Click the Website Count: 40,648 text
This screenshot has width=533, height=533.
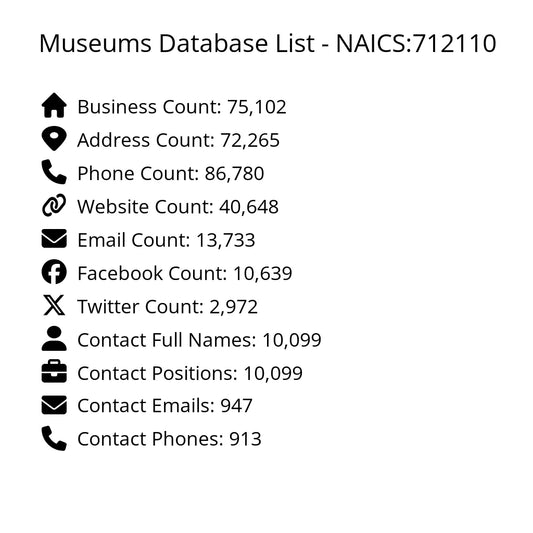point(178,207)
